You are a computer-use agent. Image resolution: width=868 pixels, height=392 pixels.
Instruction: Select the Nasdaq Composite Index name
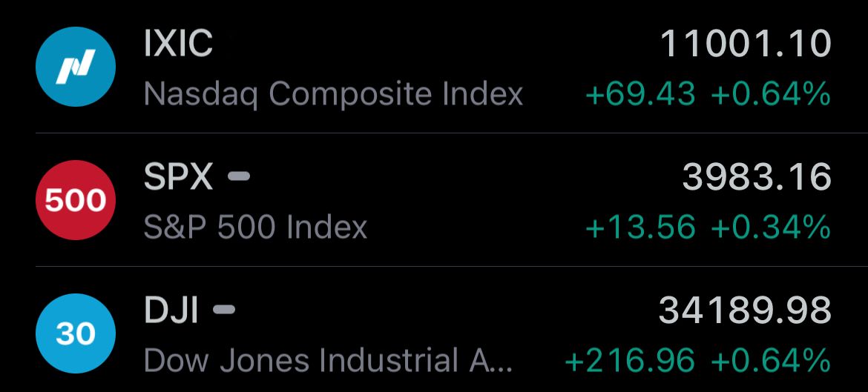pyautogui.click(x=333, y=95)
